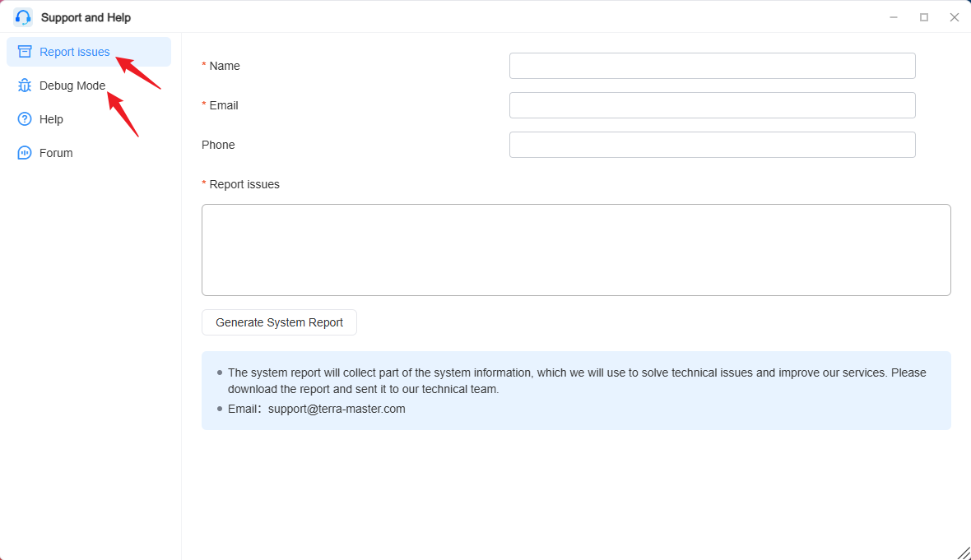Open the Report issues sidebar tab

[89, 52]
